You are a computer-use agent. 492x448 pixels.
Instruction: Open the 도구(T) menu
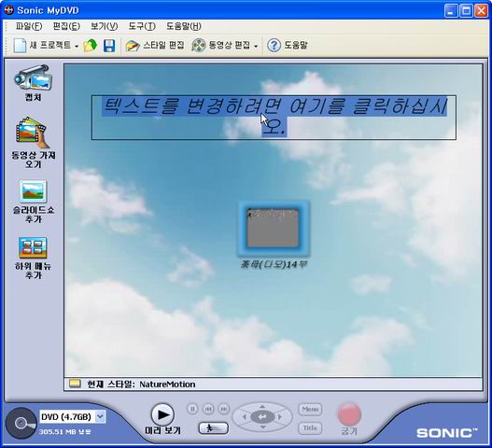(x=142, y=26)
